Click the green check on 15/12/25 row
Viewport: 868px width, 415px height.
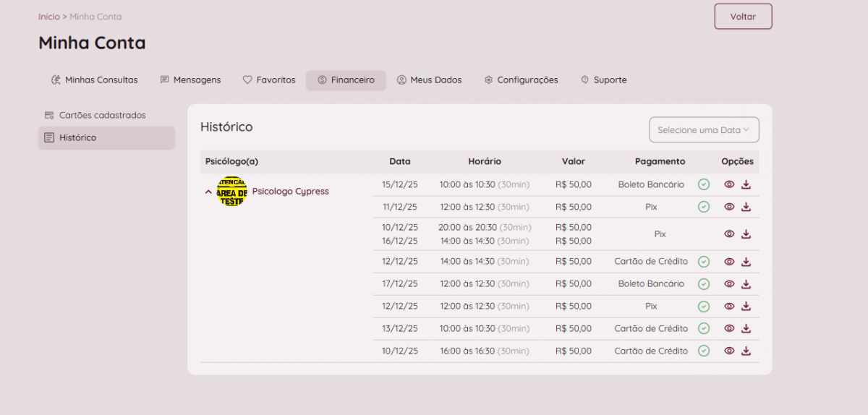pyautogui.click(x=703, y=184)
